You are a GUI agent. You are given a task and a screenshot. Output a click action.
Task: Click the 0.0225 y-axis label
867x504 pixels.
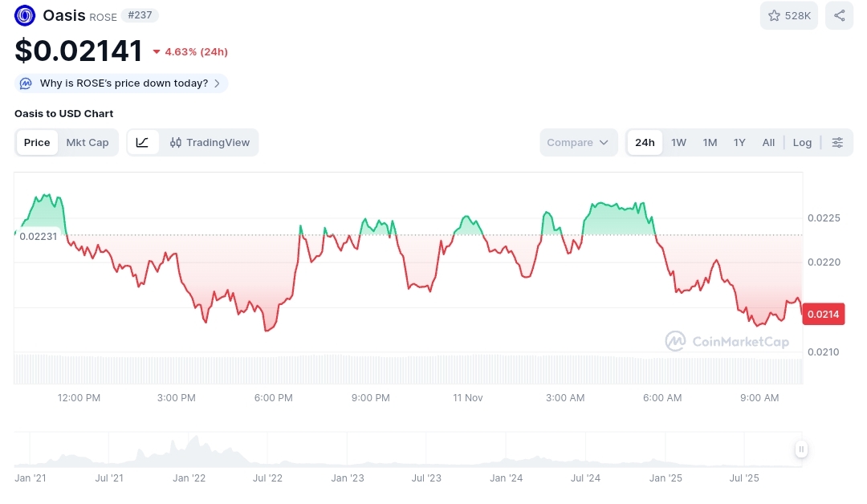[824, 218]
